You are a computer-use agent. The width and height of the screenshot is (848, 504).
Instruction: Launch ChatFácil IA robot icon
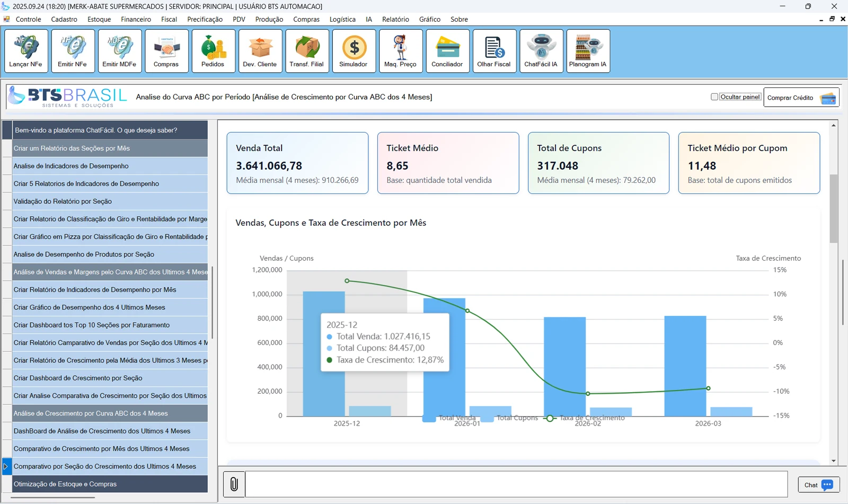541,51
